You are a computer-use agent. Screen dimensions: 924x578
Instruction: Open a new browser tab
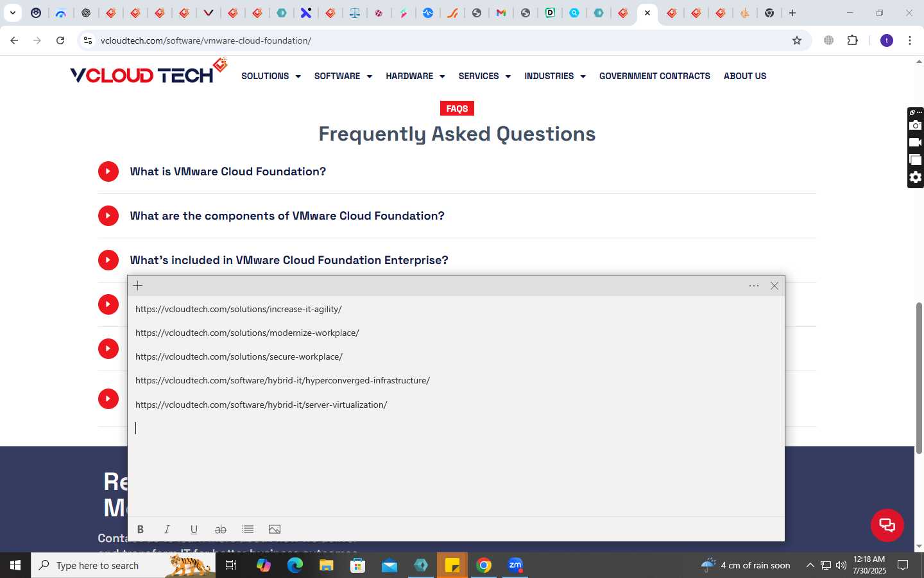pyautogui.click(x=792, y=13)
